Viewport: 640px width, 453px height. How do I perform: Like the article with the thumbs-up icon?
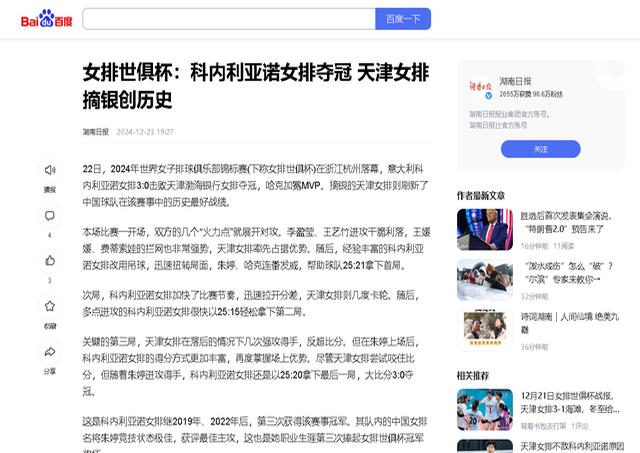tap(50, 260)
